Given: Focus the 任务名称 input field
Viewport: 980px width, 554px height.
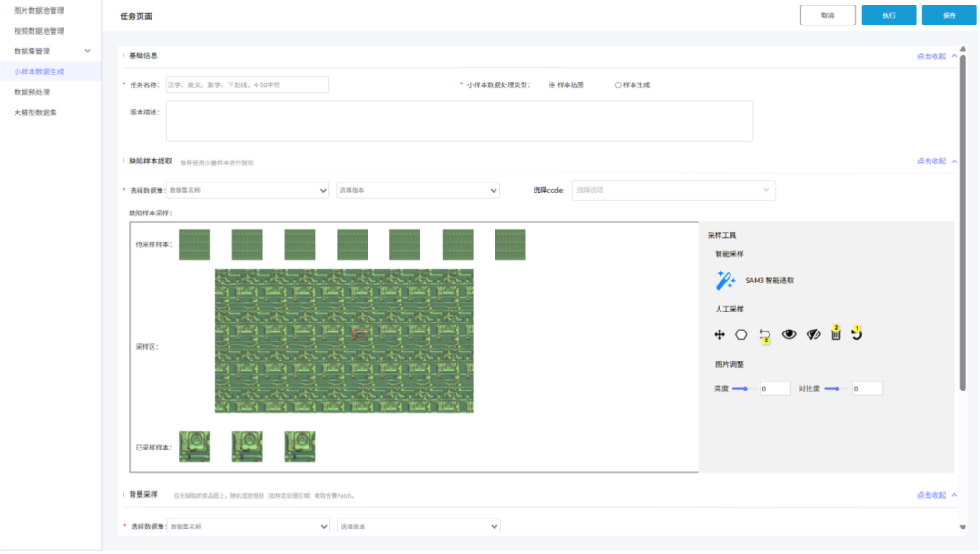Looking at the screenshot, I should (248, 85).
